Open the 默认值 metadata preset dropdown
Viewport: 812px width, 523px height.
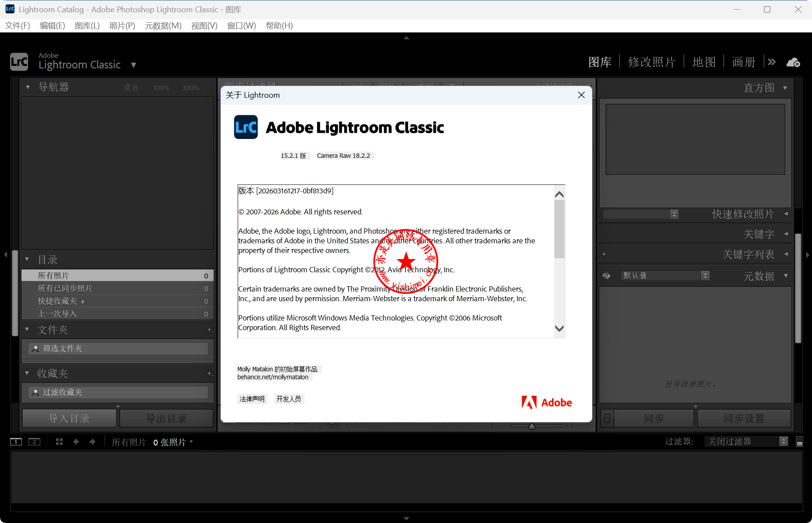(x=665, y=275)
